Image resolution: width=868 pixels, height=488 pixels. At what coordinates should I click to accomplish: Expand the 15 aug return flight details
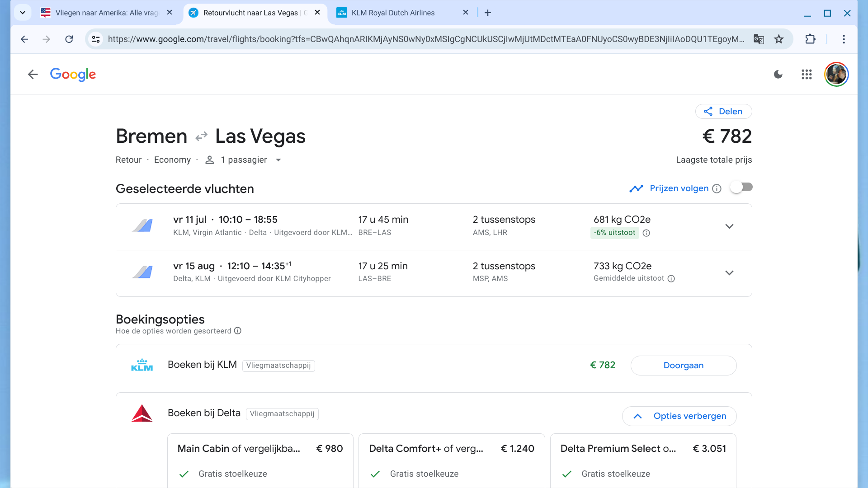[729, 273]
